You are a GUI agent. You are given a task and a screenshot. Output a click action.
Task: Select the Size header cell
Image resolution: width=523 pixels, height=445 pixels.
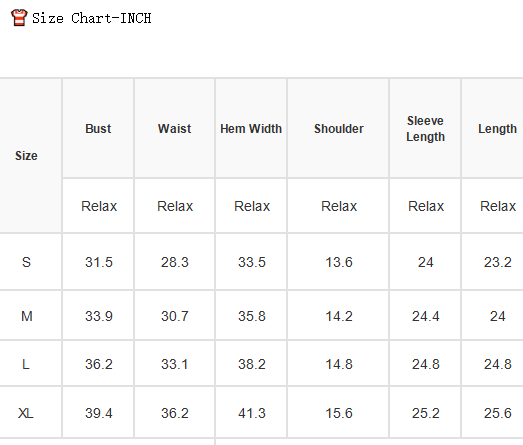point(26,156)
